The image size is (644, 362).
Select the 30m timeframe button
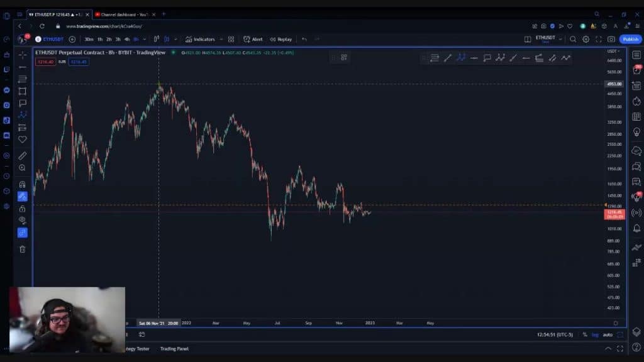pyautogui.click(x=89, y=39)
